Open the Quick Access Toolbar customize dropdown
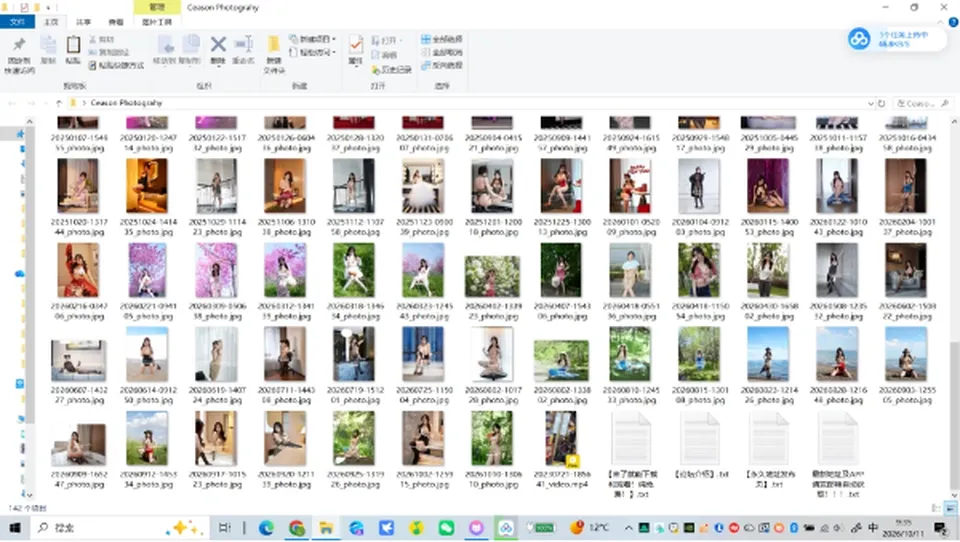960x542 pixels. tap(48, 7)
